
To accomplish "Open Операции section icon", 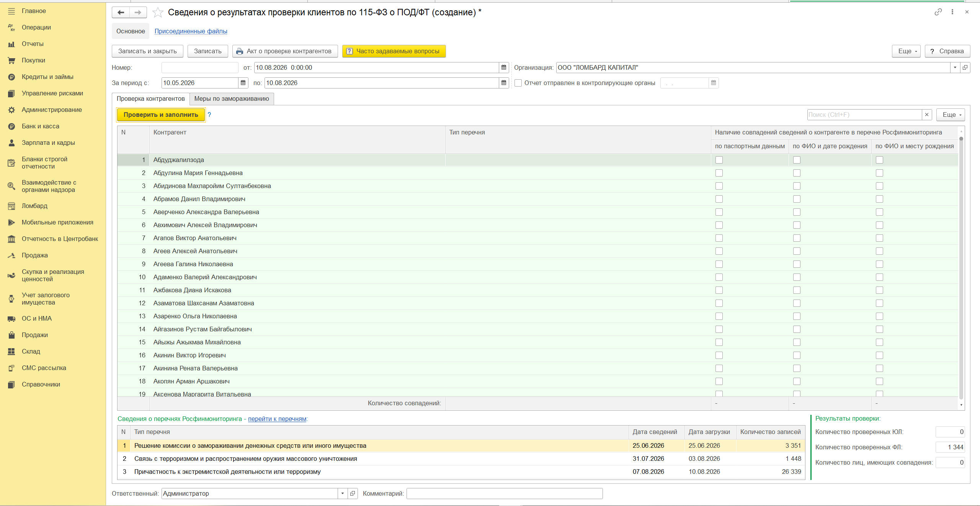I will pyautogui.click(x=11, y=28).
